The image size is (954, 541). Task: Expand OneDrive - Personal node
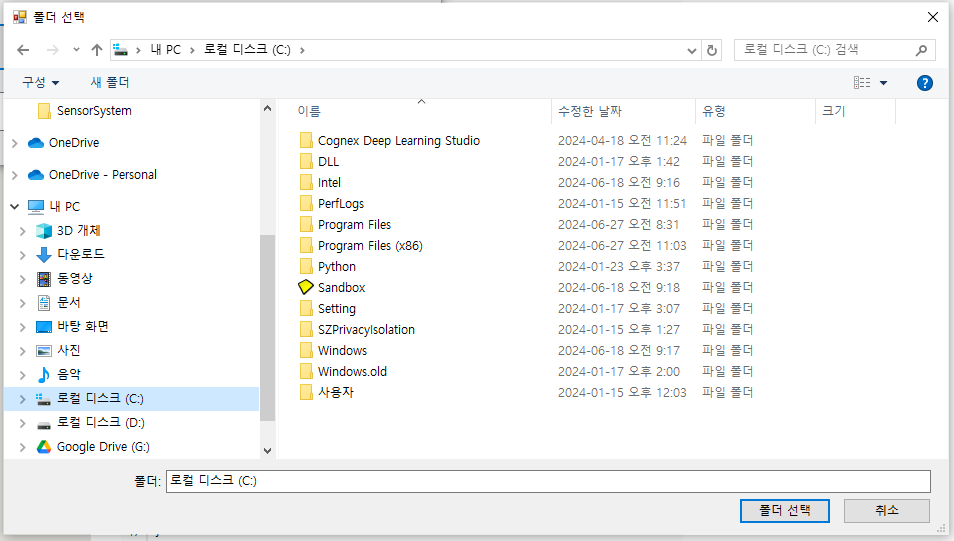(x=15, y=175)
